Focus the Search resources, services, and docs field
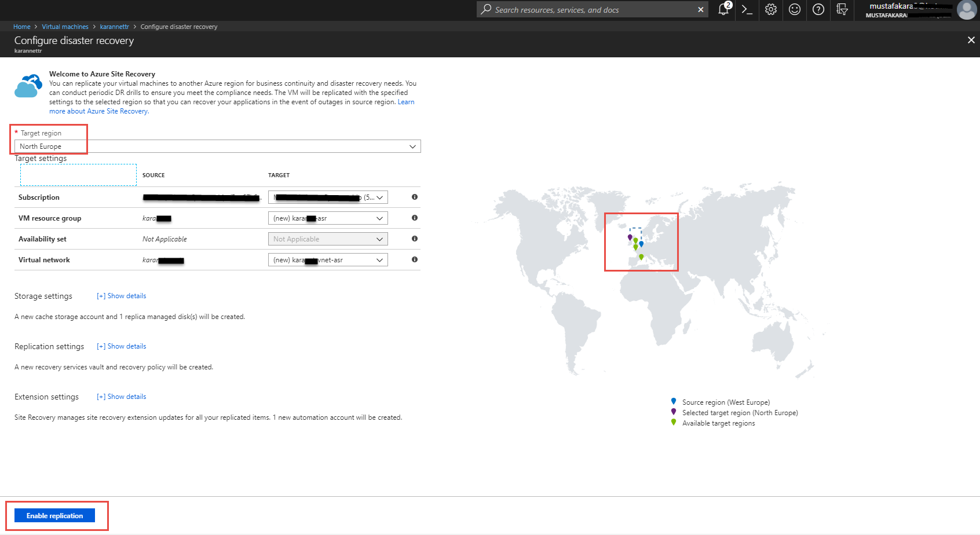980x535 pixels. click(592, 10)
